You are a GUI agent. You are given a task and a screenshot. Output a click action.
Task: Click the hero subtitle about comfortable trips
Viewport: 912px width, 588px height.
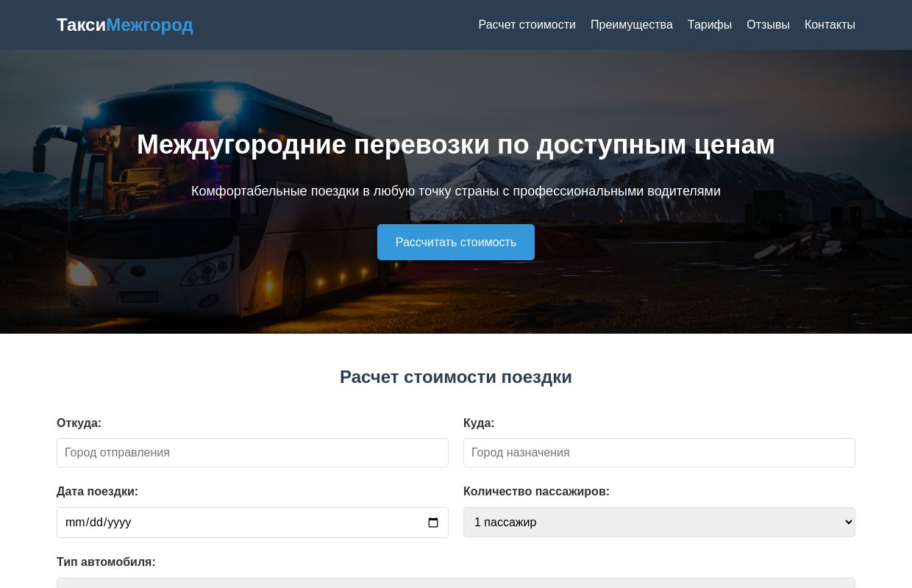[x=456, y=191]
